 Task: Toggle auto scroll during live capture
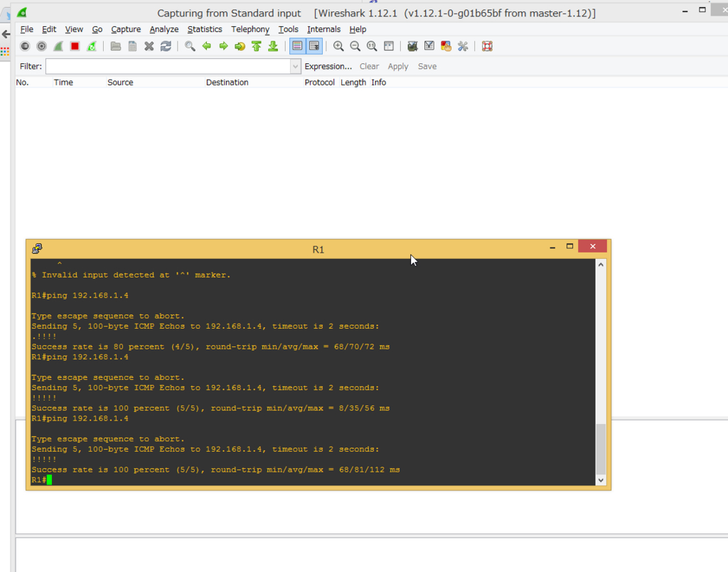click(314, 46)
